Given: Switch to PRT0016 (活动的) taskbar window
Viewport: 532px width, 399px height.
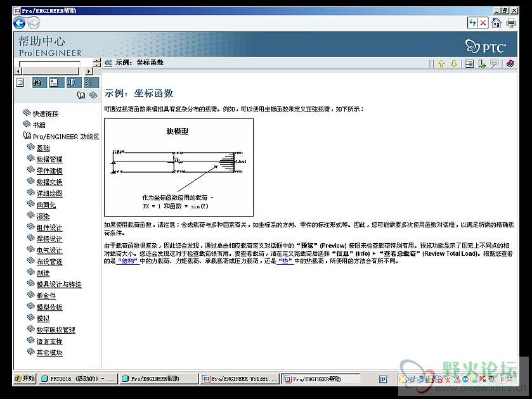Looking at the screenshot, I should (78, 379).
